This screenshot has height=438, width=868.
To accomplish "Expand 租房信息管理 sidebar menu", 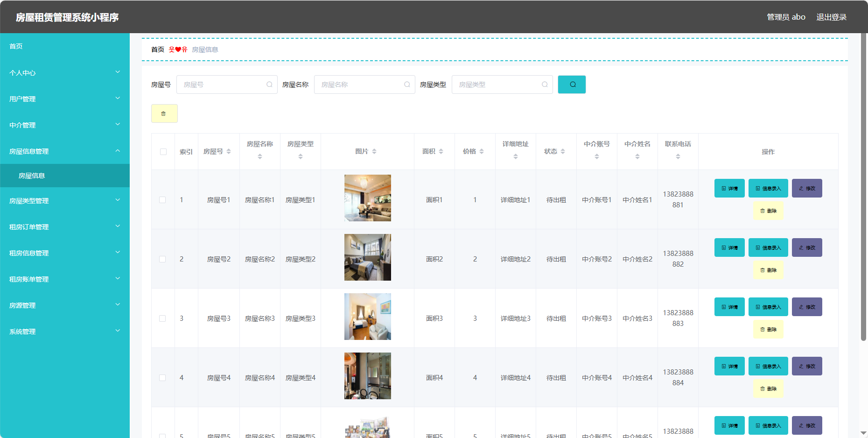I will pyautogui.click(x=65, y=253).
